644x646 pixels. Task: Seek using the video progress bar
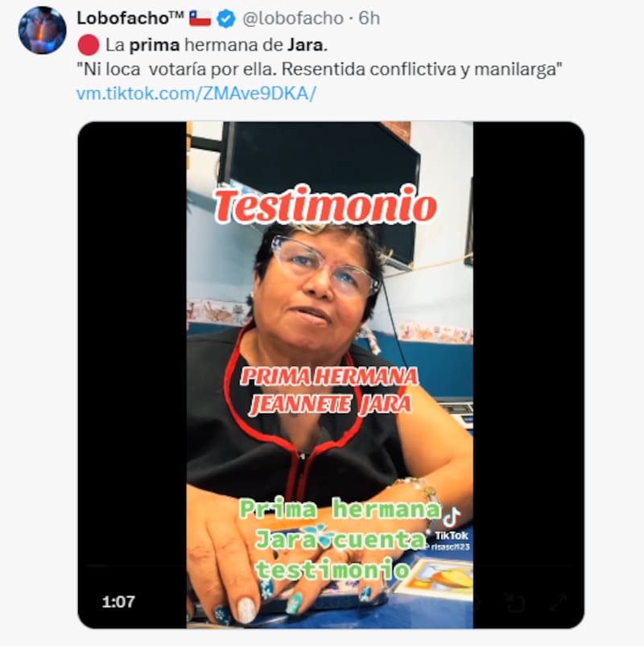[x=331, y=566]
